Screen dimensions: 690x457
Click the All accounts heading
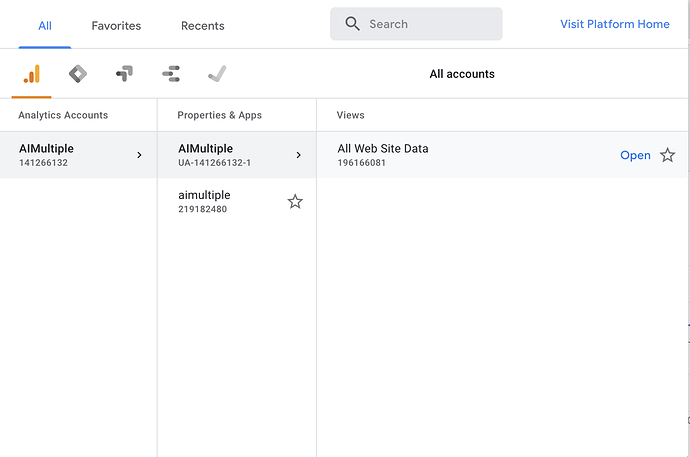click(x=462, y=74)
